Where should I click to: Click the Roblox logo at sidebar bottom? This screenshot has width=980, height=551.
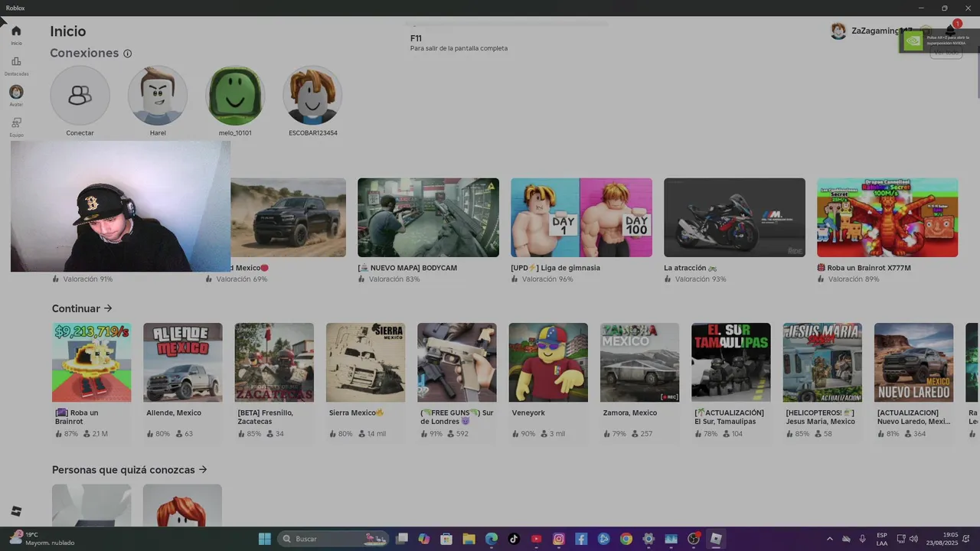tap(16, 511)
